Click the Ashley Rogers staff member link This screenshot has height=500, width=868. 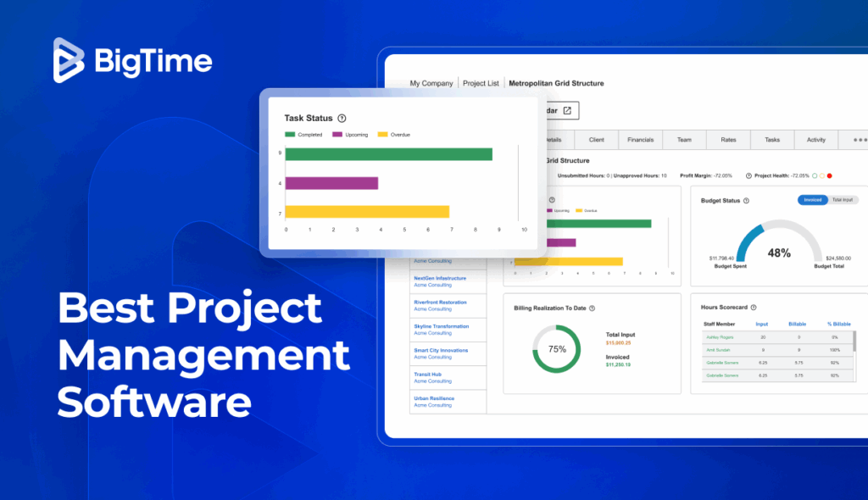tap(721, 337)
